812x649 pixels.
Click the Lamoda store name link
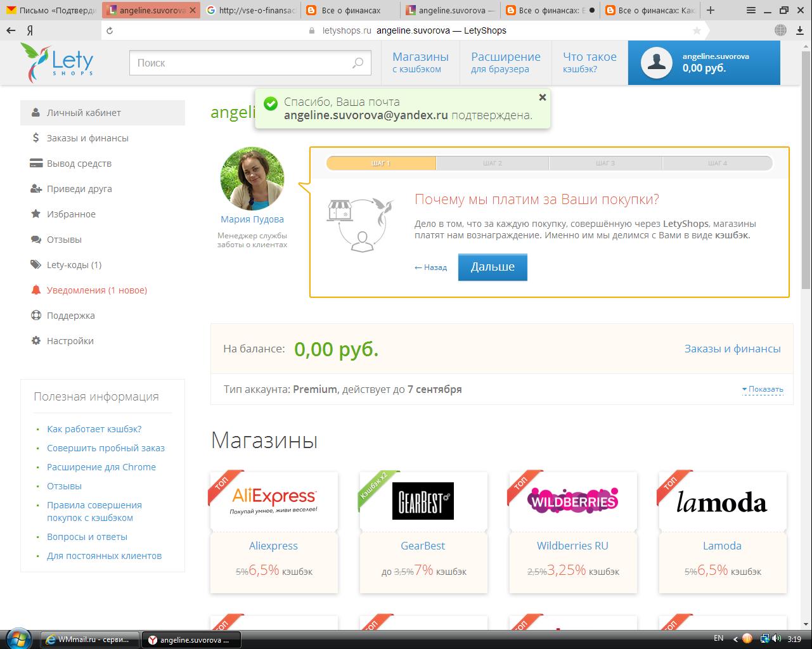[722, 546]
